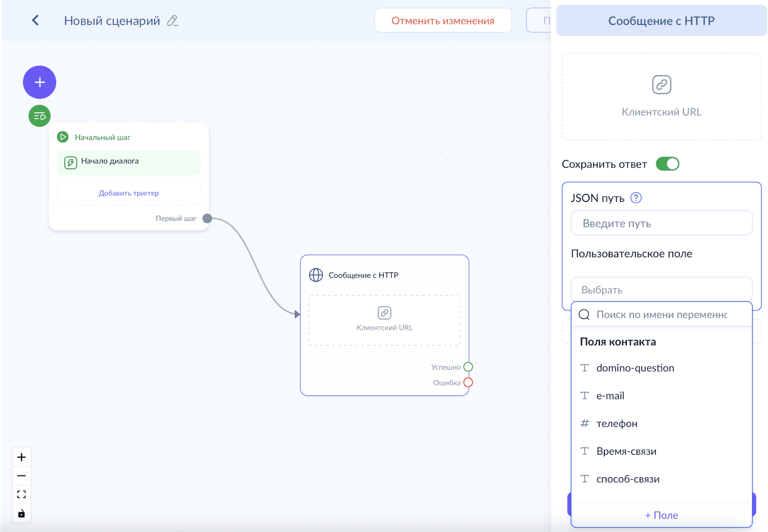
Task: Click the globe icon in HTTP node
Action: [x=316, y=275]
